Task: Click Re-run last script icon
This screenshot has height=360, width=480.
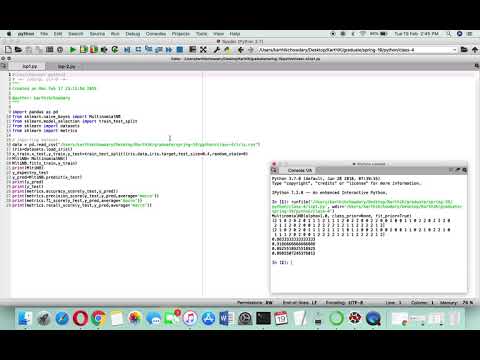Action: pyautogui.click(x=115, y=50)
